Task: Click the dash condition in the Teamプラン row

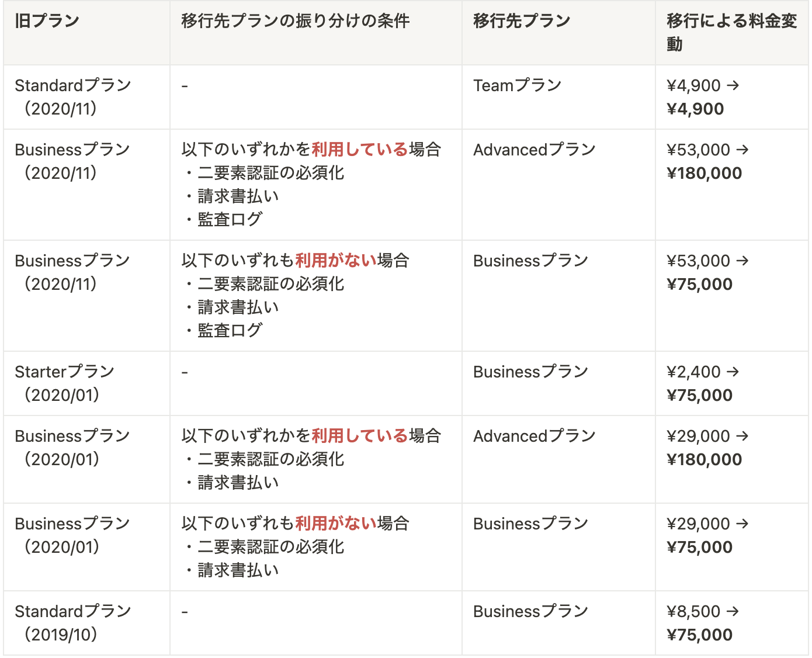Action: coord(185,86)
